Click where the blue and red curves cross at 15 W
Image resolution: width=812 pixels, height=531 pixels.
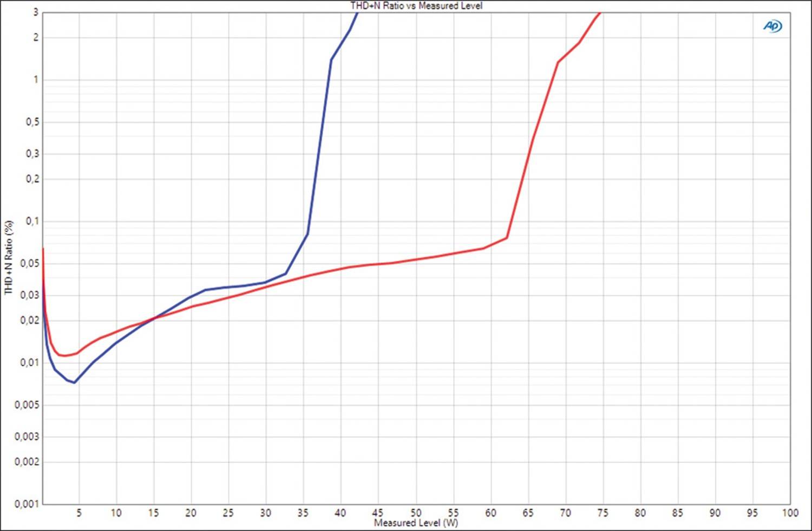click(x=154, y=318)
